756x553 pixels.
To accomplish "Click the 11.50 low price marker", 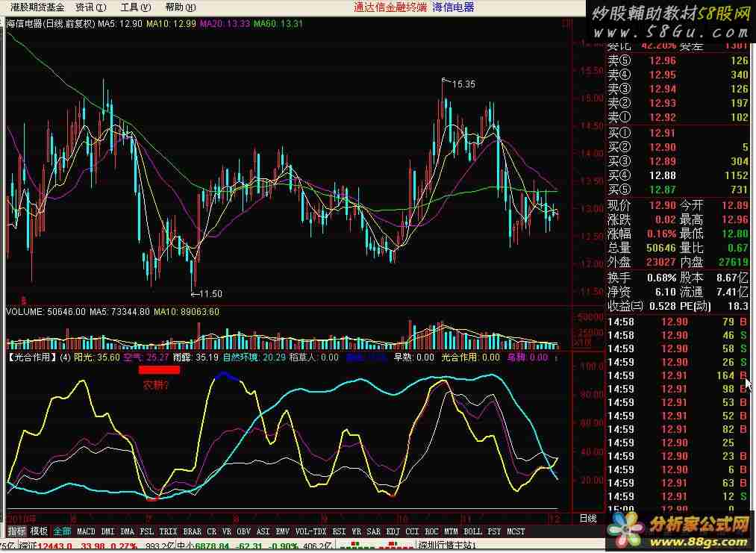I will click(210, 293).
